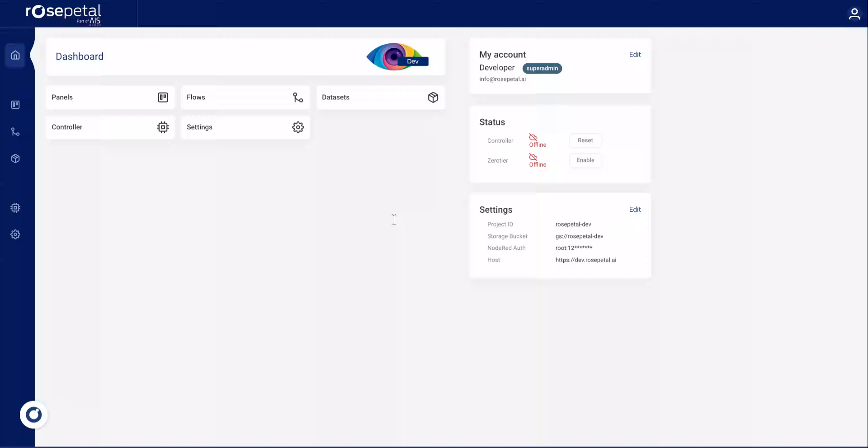This screenshot has width=868, height=448.
Task: Open the Panels icon in the left sidebar
Action: click(15, 105)
